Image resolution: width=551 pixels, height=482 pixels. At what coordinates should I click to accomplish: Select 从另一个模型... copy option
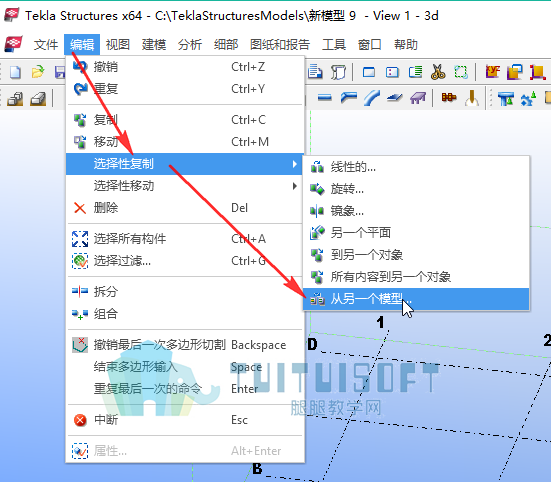(416, 299)
